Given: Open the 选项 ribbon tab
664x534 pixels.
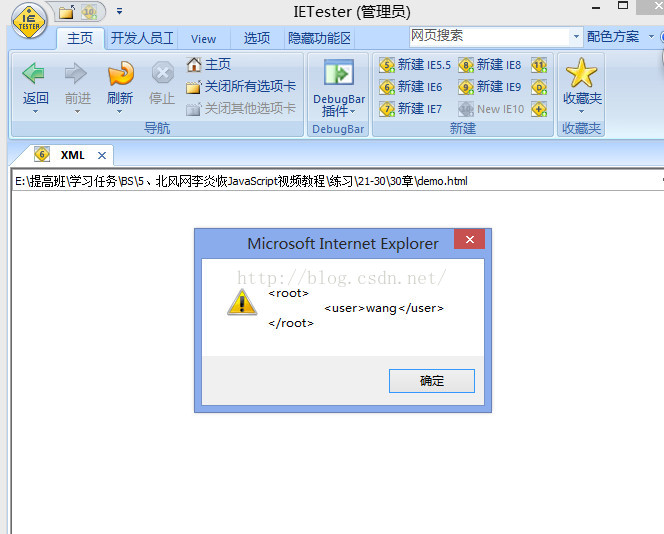Looking at the screenshot, I should 257,38.
